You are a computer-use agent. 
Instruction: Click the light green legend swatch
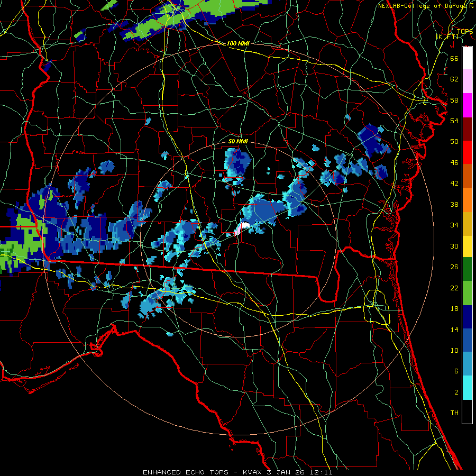(467, 293)
